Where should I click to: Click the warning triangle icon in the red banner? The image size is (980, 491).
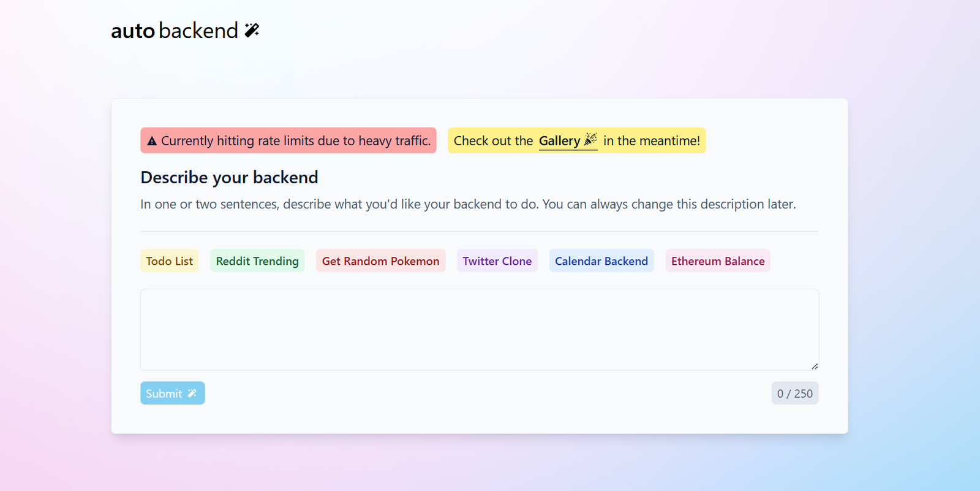(152, 141)
